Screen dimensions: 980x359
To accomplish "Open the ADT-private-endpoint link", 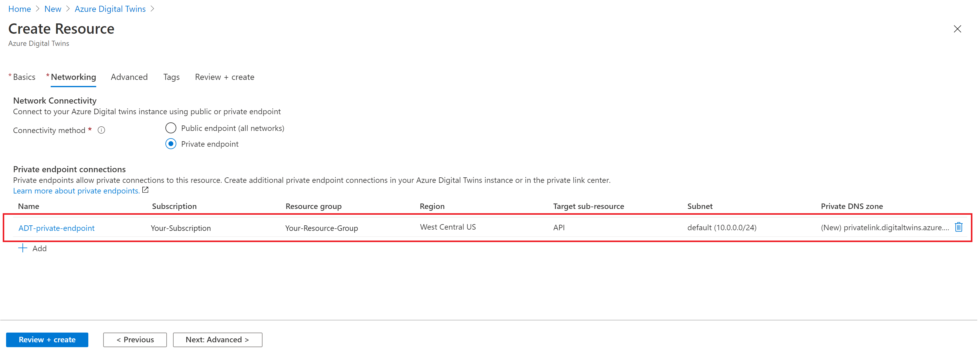I will pyautogui.click(x=56, y=228).
